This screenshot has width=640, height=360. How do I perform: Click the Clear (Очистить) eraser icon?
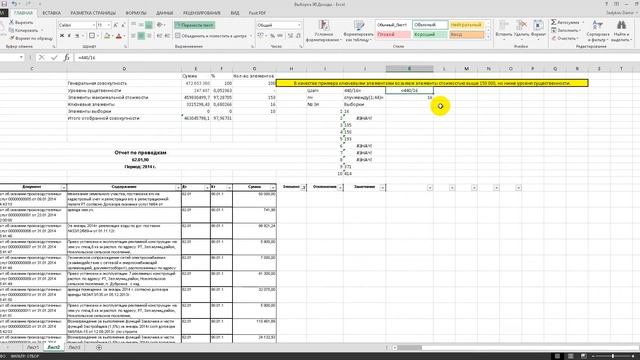(553, 38)
